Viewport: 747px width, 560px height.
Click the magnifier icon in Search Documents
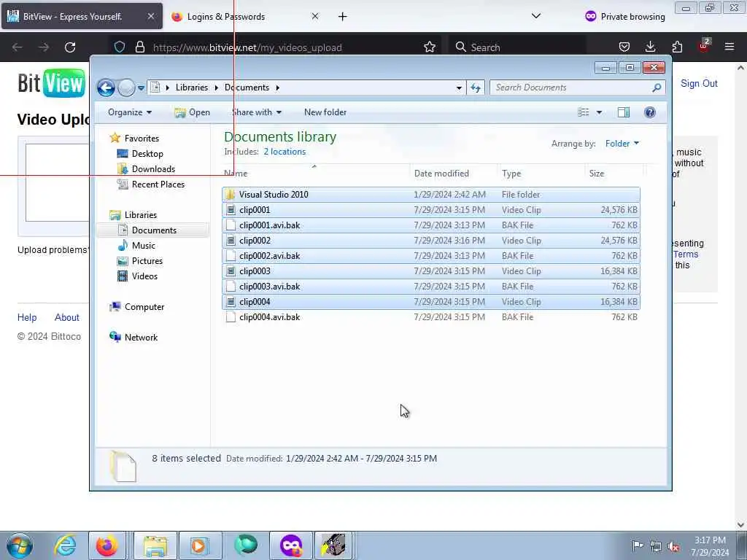click(x=657, y=87)
